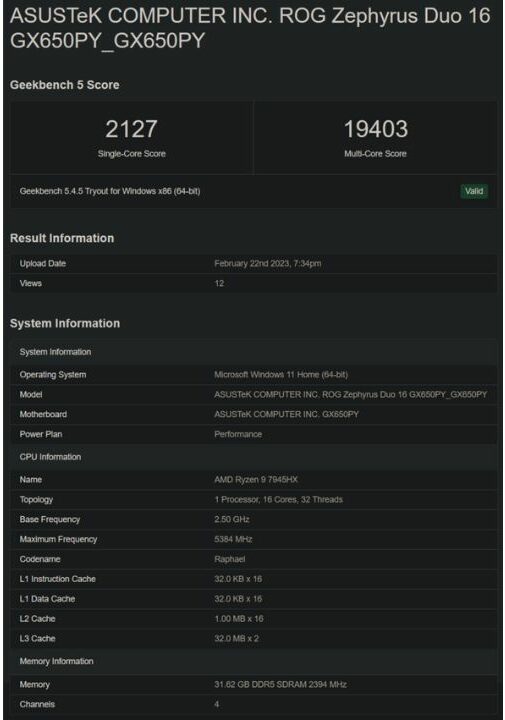Screen dimensions: 505x720
Task: Click the Upload Date label
Action: [x=43, y=264]
